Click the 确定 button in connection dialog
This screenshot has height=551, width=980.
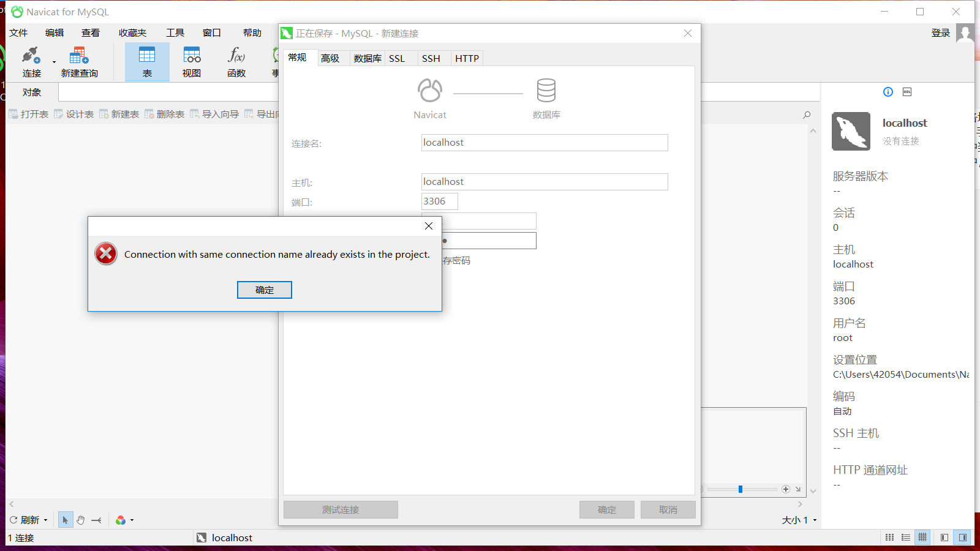click(x=607, y=510)
